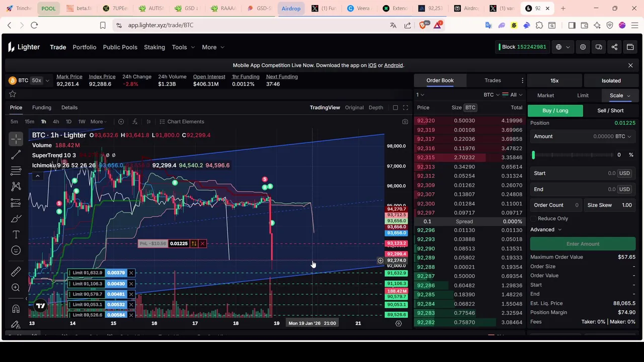This screenshot has width=644, height=362.
Task: Toggle the chart layout square icon
Action: point(395,108)
